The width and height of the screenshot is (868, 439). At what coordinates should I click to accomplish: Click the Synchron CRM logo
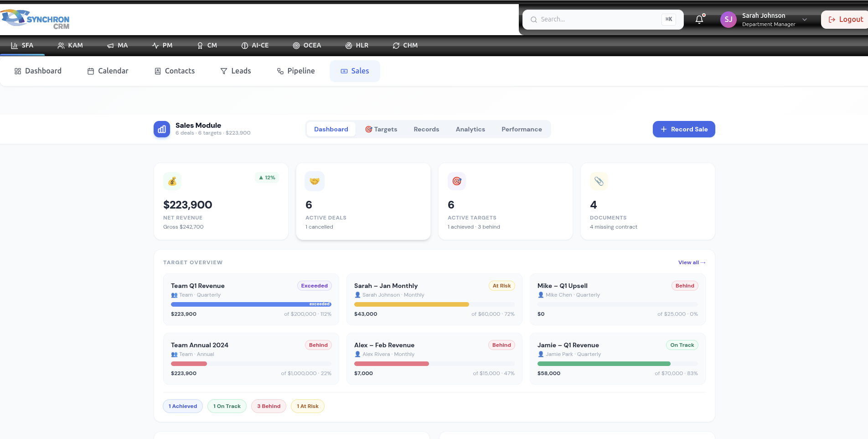tap(36, 19)
